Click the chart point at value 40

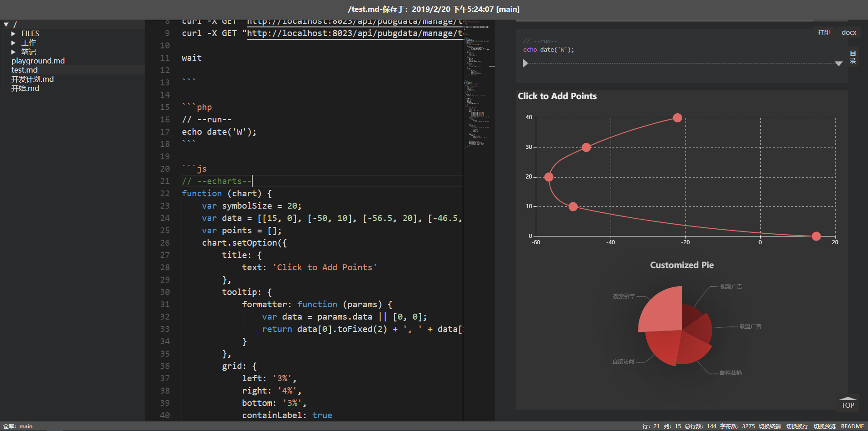(678, 118)
